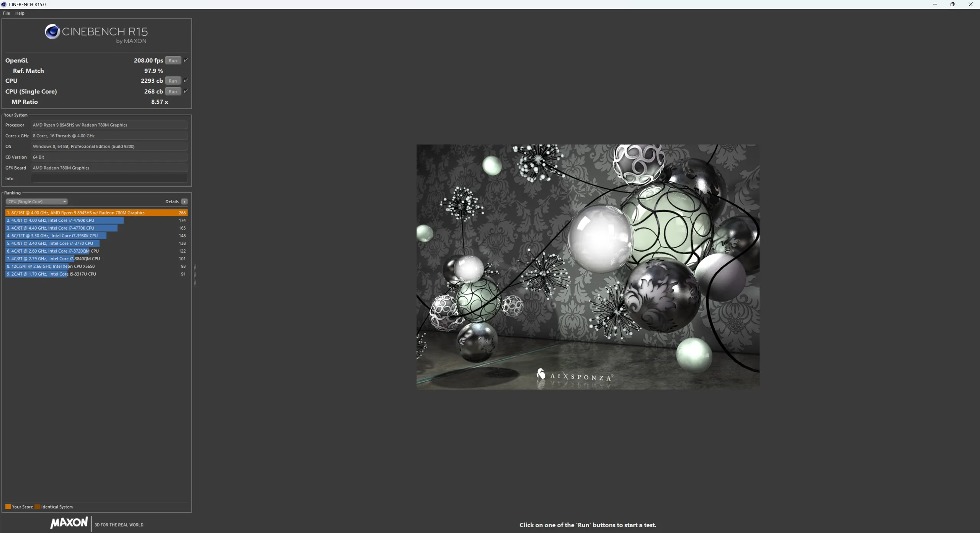Open the Help menu

20,13
